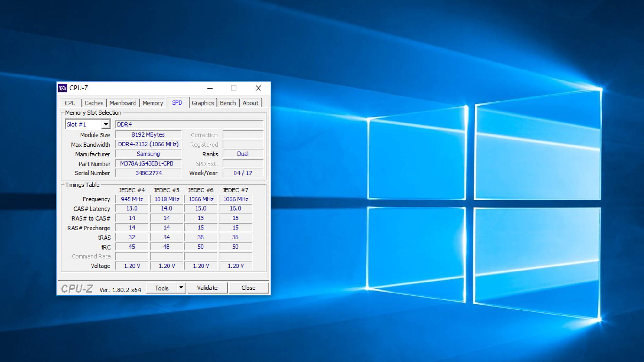
Task: Click the Validate button
Action: 208,288
